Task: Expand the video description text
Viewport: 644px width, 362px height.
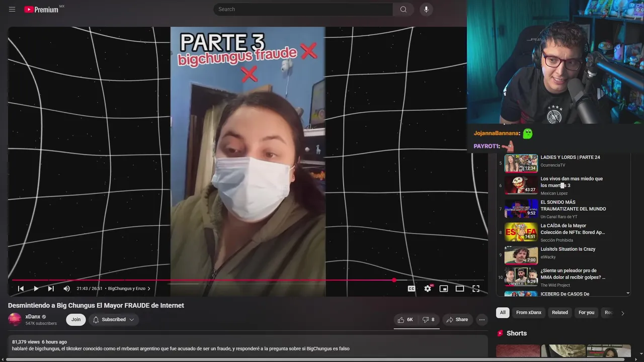Action: pos(181,348)
